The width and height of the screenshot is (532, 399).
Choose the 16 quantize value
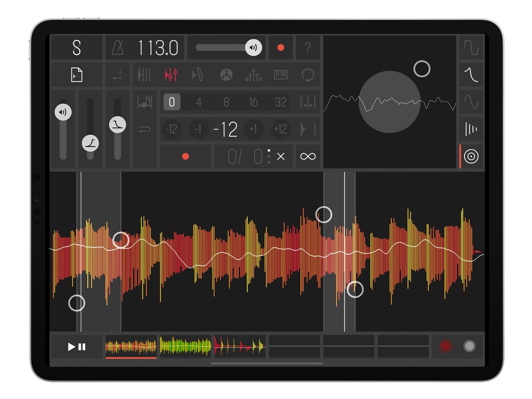click(253, 102)
